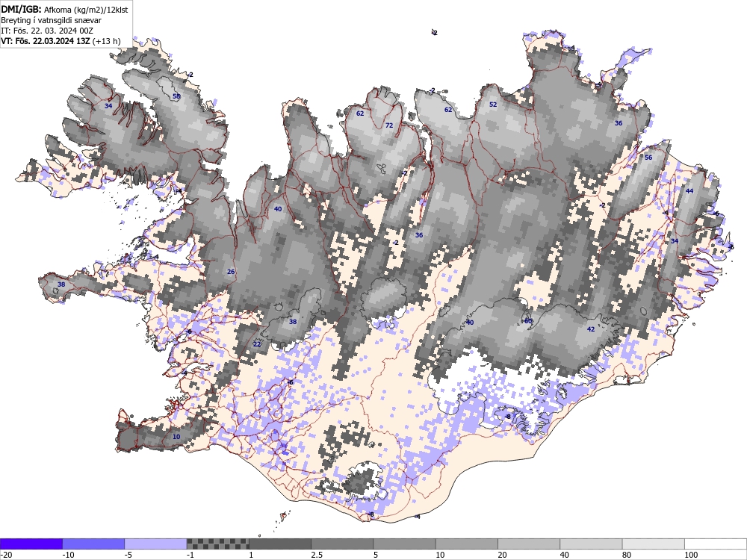
Task: Click the '(+13 h)' forecast offset text
Action: point(106,41)
